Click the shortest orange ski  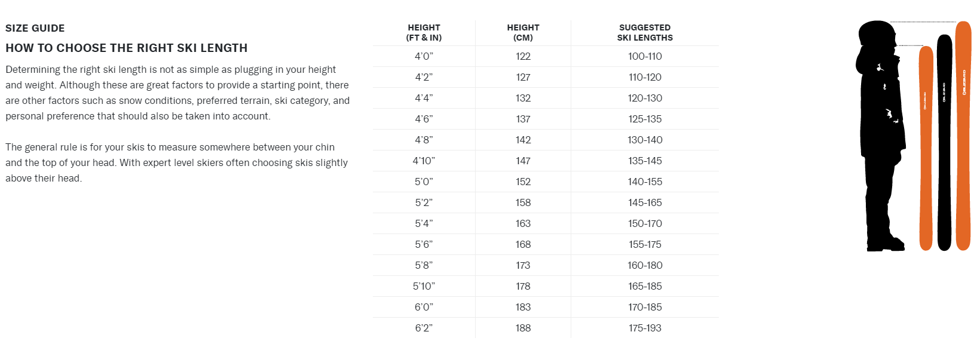point(926,149)
